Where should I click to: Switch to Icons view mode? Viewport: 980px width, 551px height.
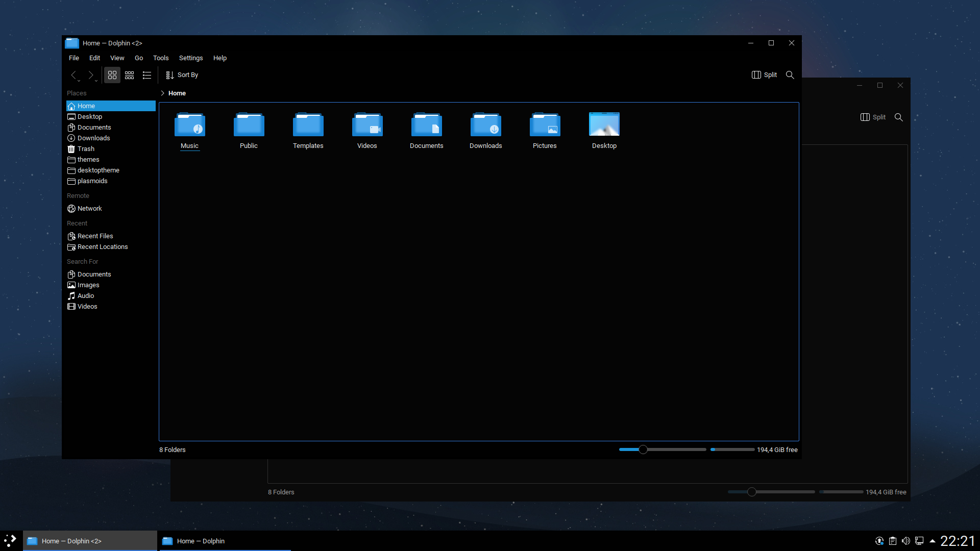pyautogui.click(x=112, y=75)
